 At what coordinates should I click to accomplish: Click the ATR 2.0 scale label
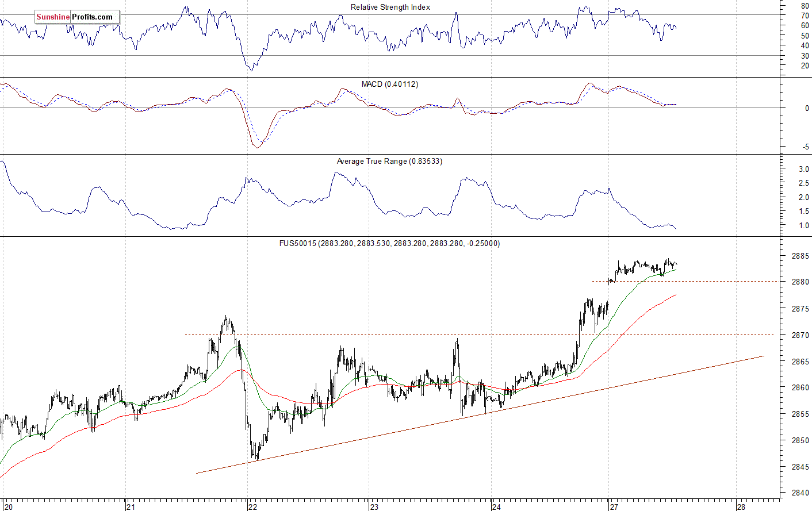tap(803, 197)
